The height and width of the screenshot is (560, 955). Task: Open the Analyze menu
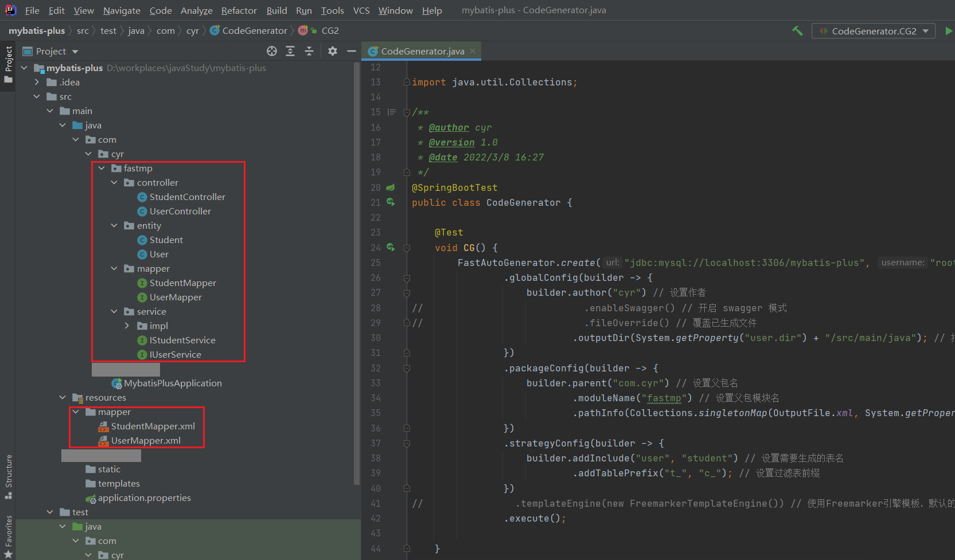[196, 10]
